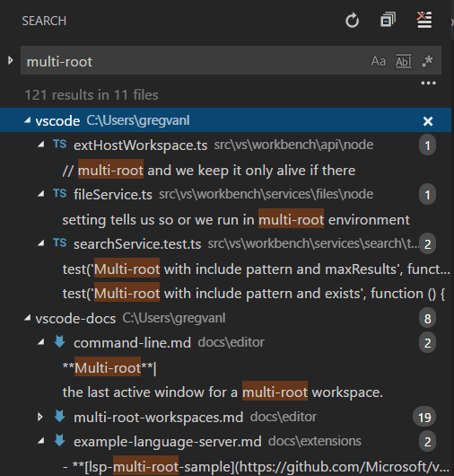Expand multi-root-workspaces.md results
454x476 pixels.
[x=40, y=417]
